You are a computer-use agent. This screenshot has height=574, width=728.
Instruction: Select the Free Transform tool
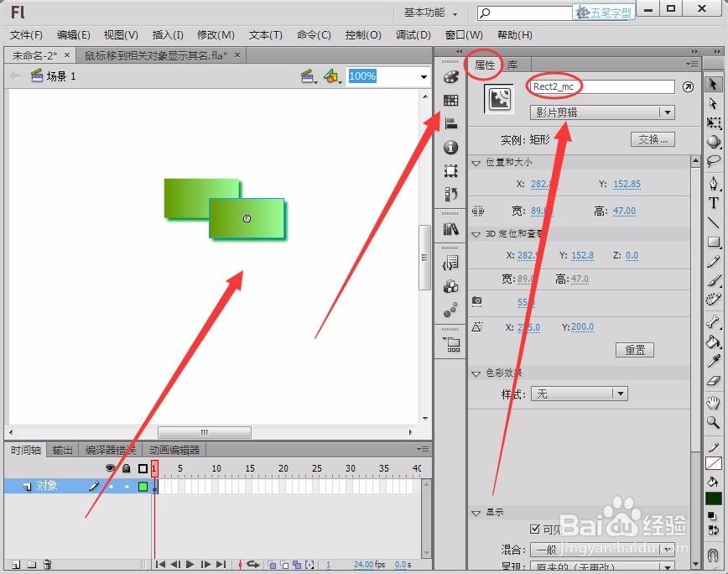click(714, 123)
